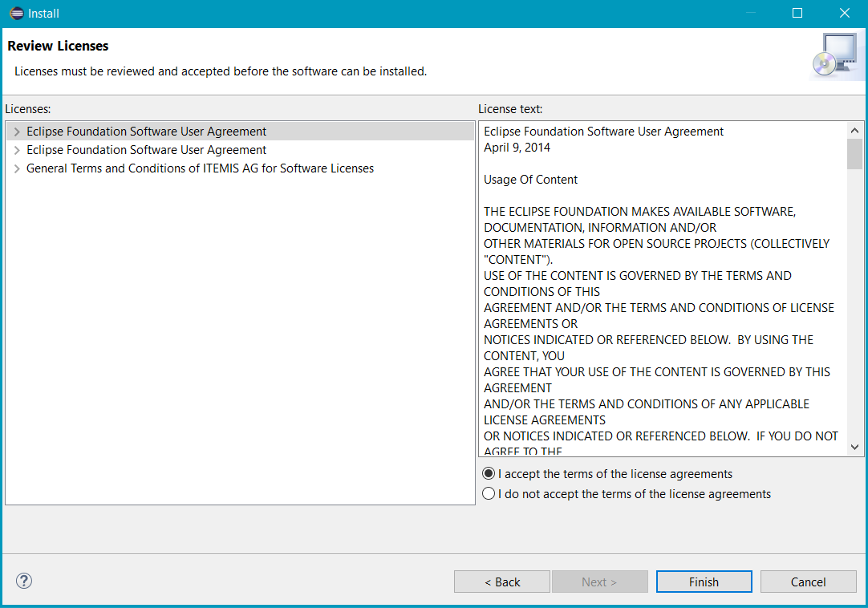The image size is (868, 608).
Task: Select General Terms and Conditions of ITEMIS AG
Action: (x=200, y=168)
